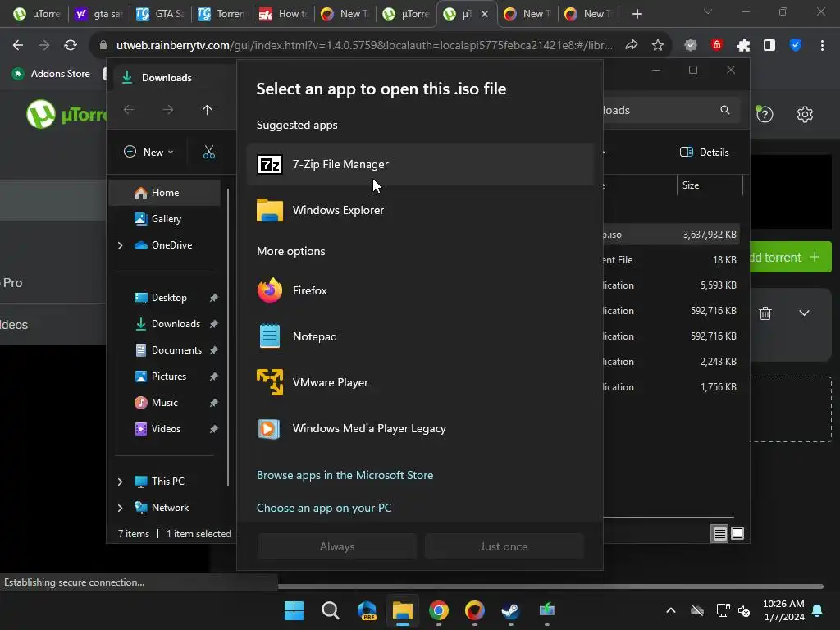This screenshot has height=630, width=840.
Task: Select Notepad as the opening app
Action: pos(420,336)
